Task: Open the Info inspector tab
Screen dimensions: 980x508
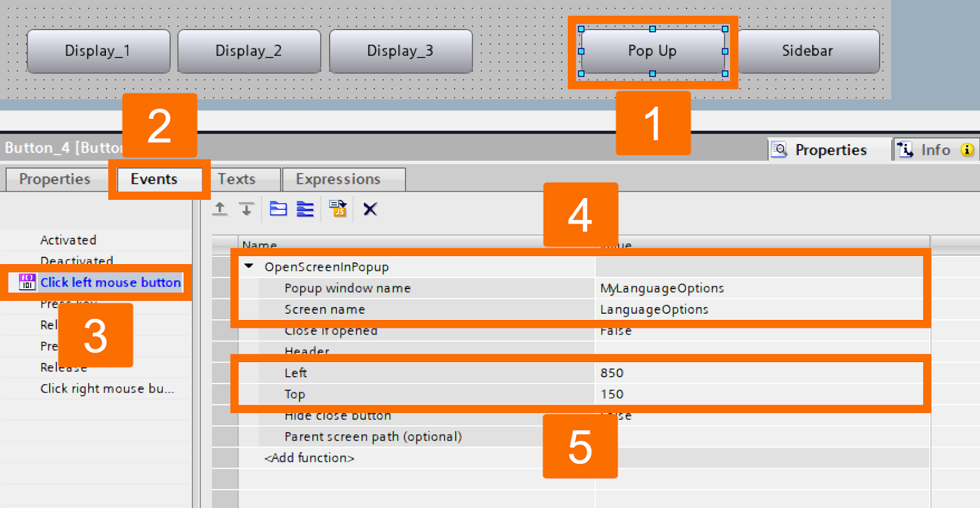Action: 935,150
